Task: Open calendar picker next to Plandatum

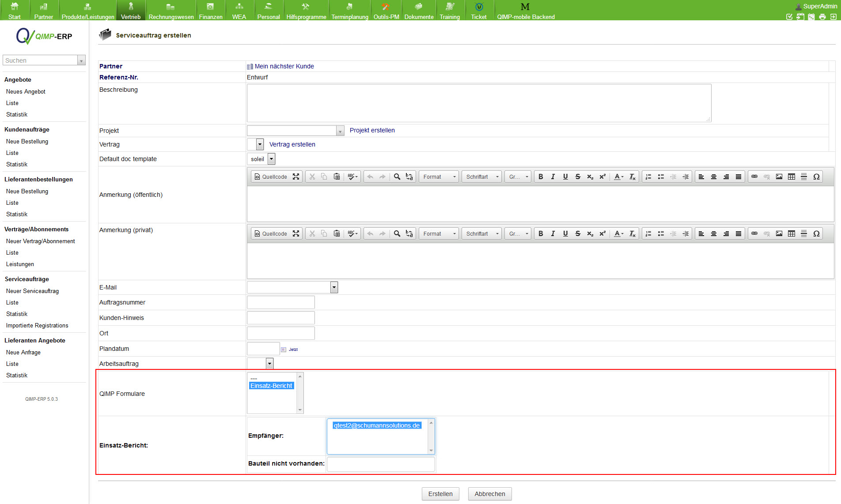Action: click(284, 350)
